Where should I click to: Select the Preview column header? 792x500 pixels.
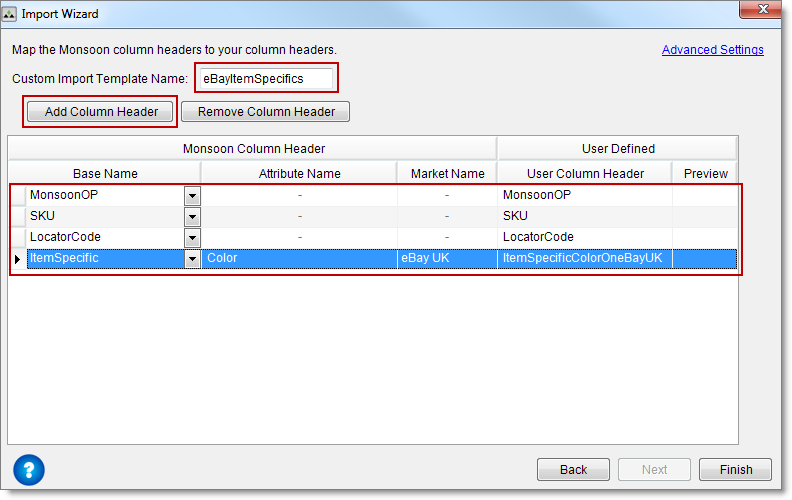pos(705,174)
